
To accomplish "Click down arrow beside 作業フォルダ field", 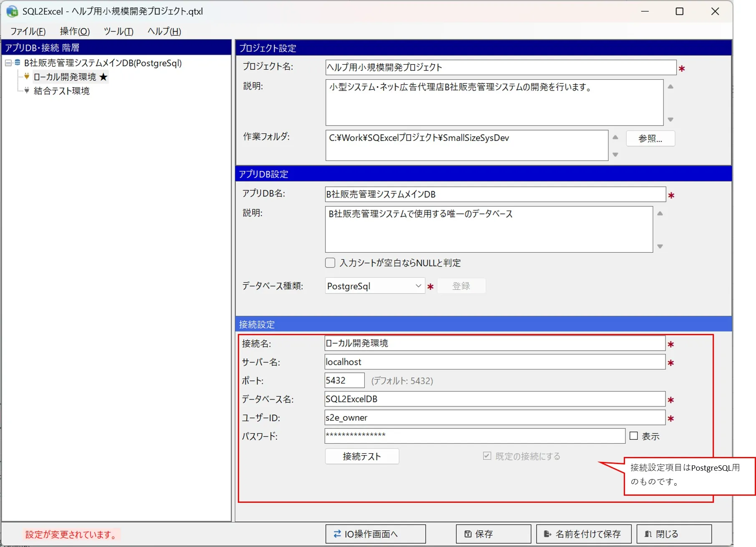I will (x=615, y=155).
